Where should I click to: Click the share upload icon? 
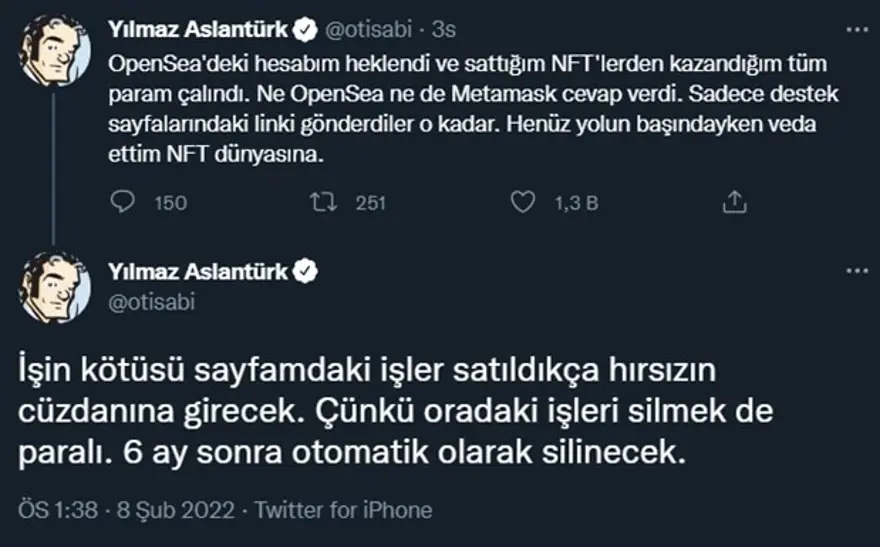pyautogui.click(x=735, y=203)
